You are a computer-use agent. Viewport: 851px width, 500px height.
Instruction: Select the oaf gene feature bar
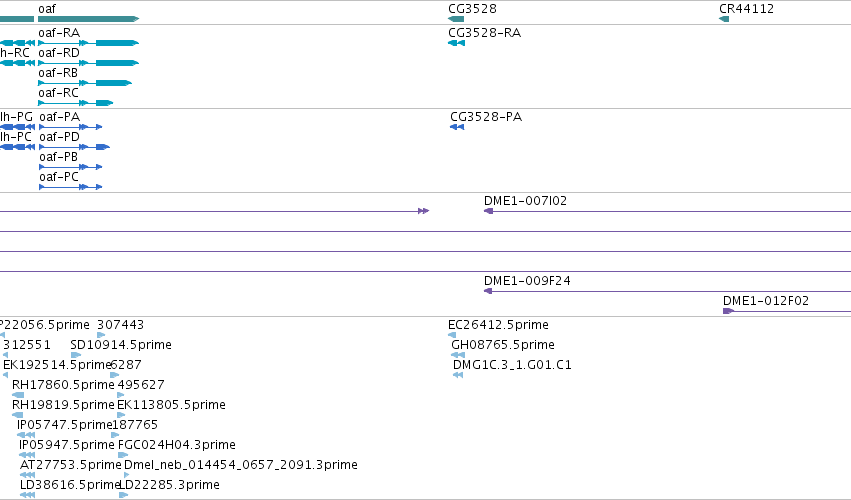(x=88, y=19)
